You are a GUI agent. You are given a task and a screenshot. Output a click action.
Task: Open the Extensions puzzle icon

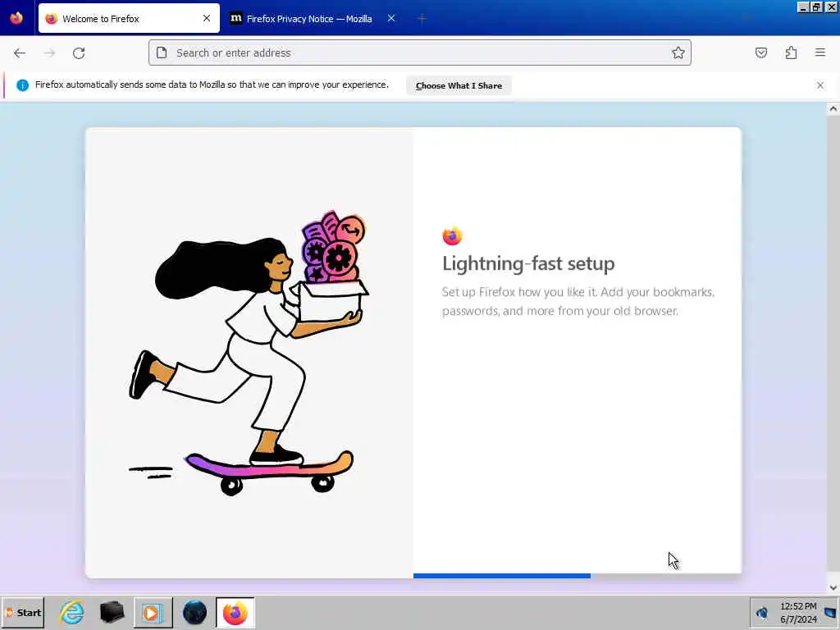tap(792, 52)
